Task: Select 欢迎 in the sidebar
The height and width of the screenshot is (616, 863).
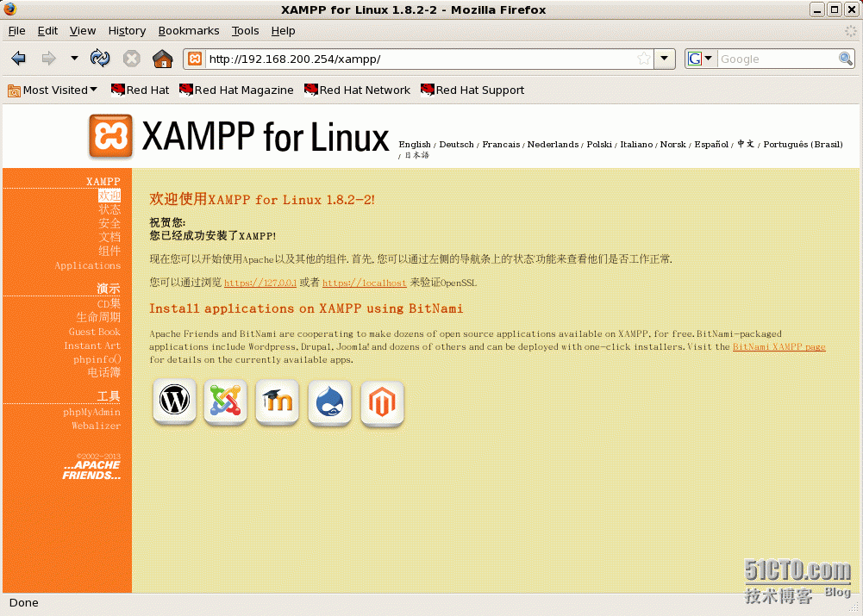Action: tap(109, 196)
